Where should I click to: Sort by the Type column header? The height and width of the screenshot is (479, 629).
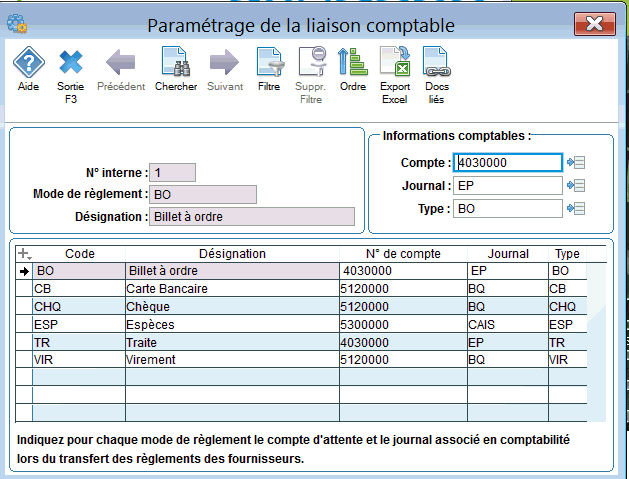[567, 254]
